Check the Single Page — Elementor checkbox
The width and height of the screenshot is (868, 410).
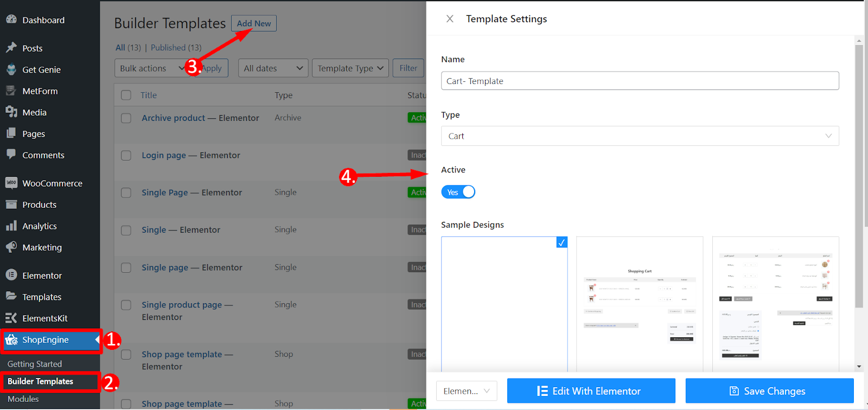pos(126,193)
